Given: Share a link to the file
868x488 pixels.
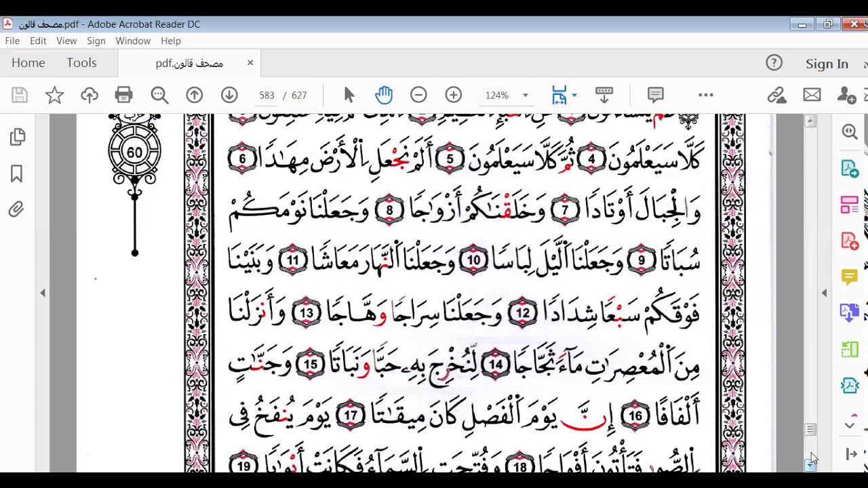Looking at the screenshot, I should coord(776,96).
